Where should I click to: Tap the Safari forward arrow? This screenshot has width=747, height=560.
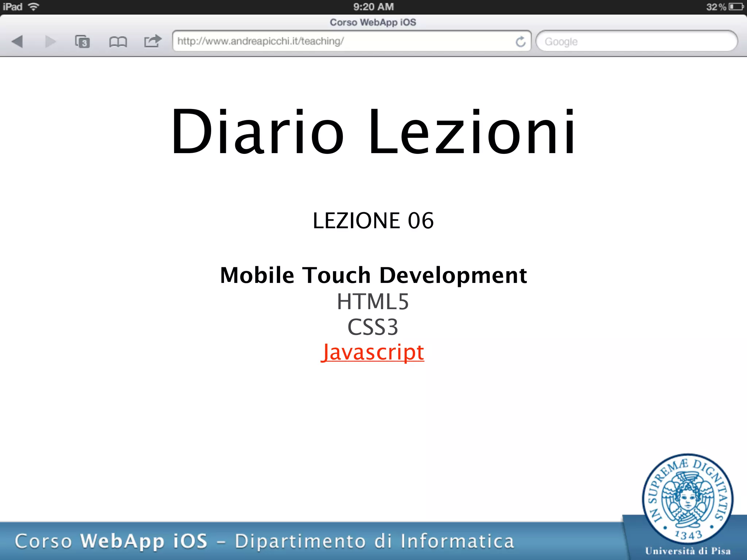coord(50,42)
